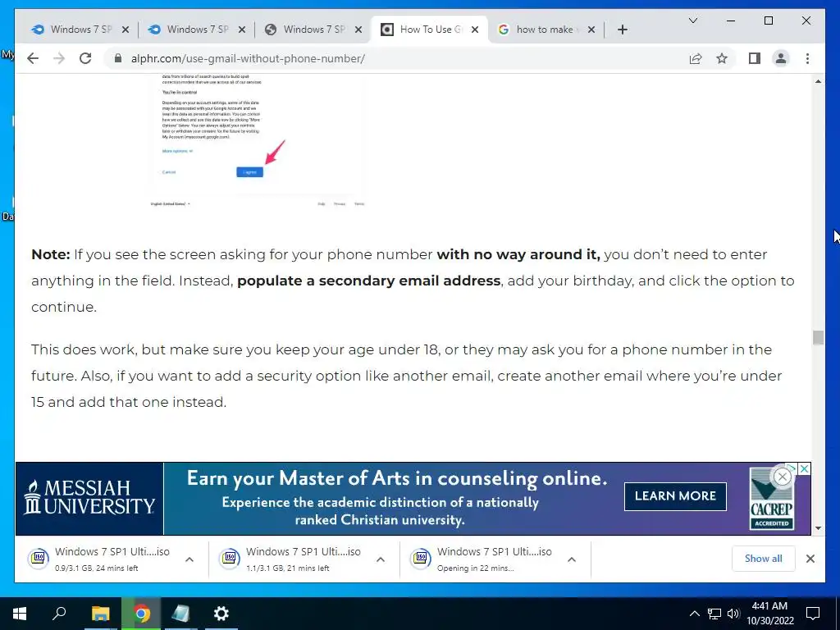This screenshot has height=630, width=840.
Task: Close the 'how to make' Google tab
Action: (591, 30)
